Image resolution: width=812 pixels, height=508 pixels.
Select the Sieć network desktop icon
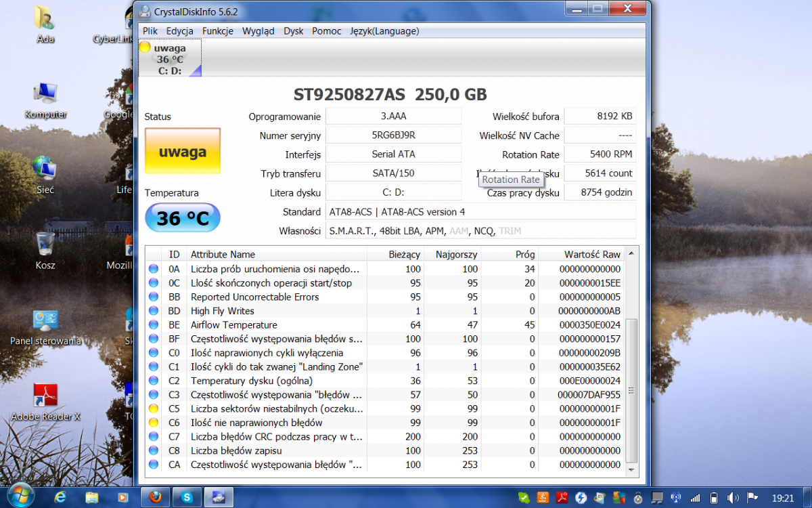pyautogui.click(x=45, y=175)
